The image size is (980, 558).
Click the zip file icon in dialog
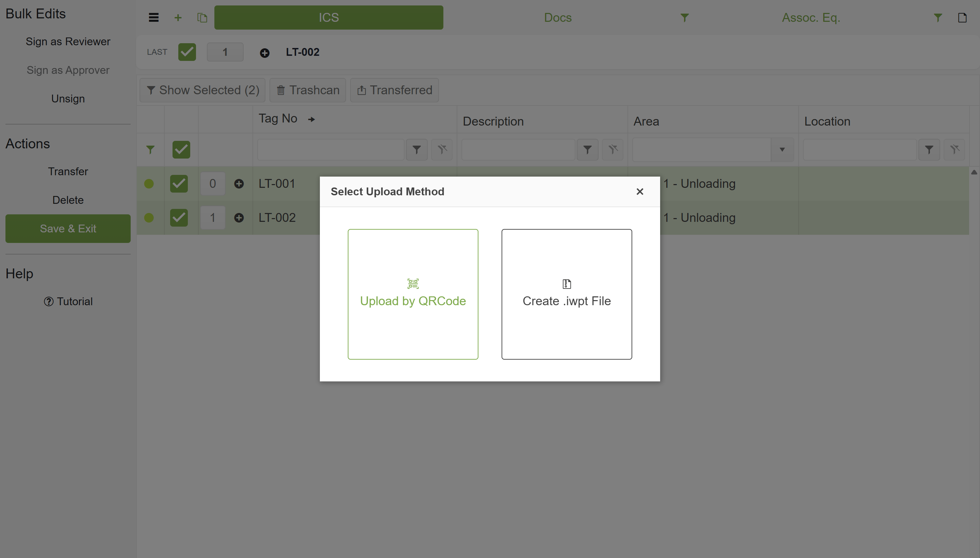pos(567,284)
